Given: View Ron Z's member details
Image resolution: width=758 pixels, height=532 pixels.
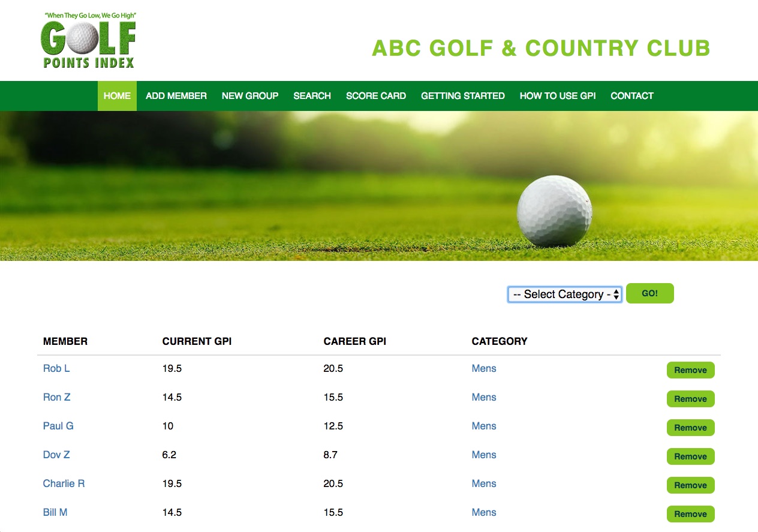Looking at the screenshot, I should point(56,397).
